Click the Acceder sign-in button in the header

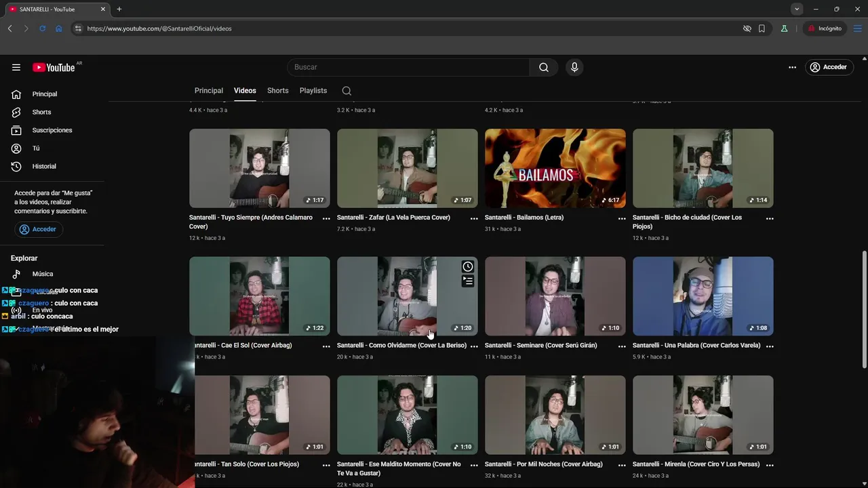(x=829, y=67)
